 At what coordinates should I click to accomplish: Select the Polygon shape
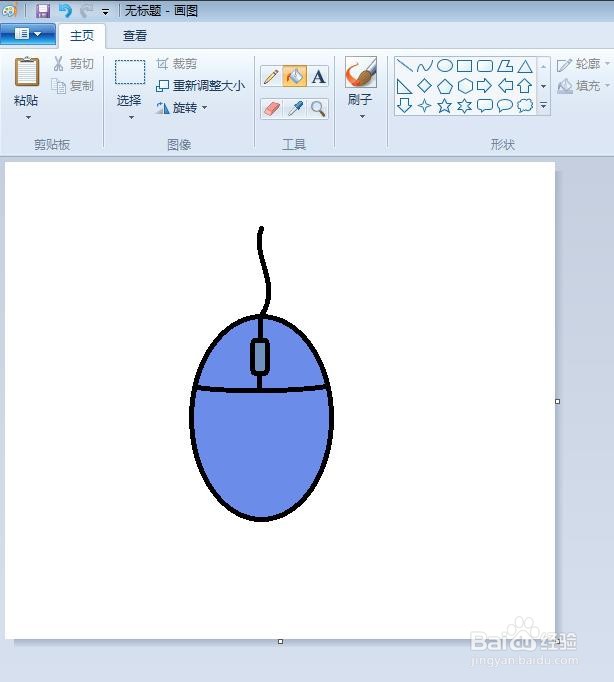(505, 66)
